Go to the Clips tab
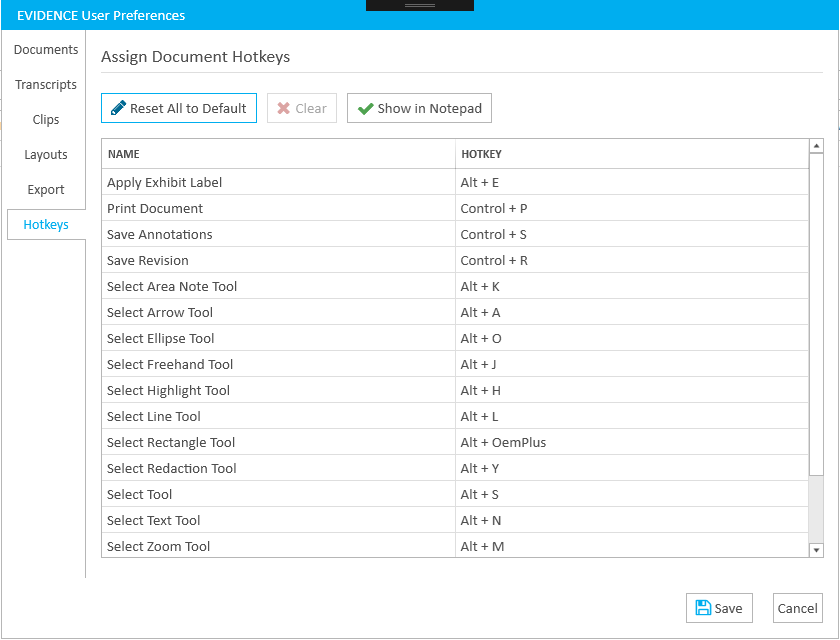This screenshot has width=840, height=640. click(46, 120)
